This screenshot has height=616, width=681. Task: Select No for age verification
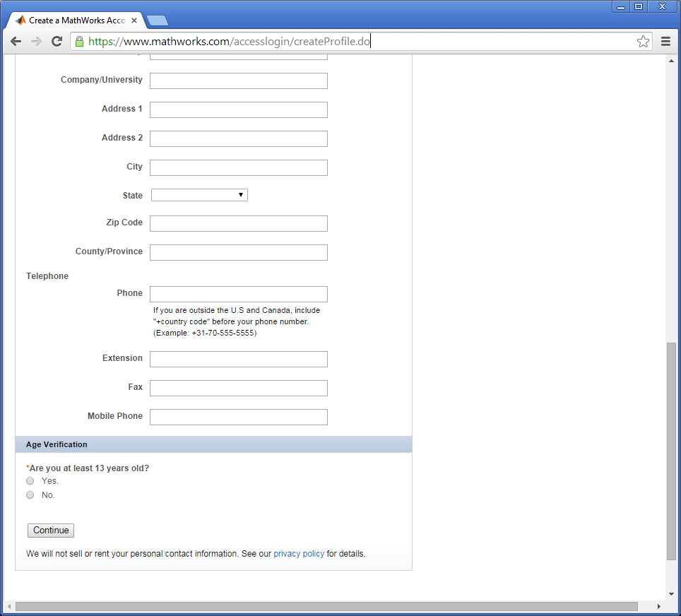pyautogui.click(x=30, y=494)
